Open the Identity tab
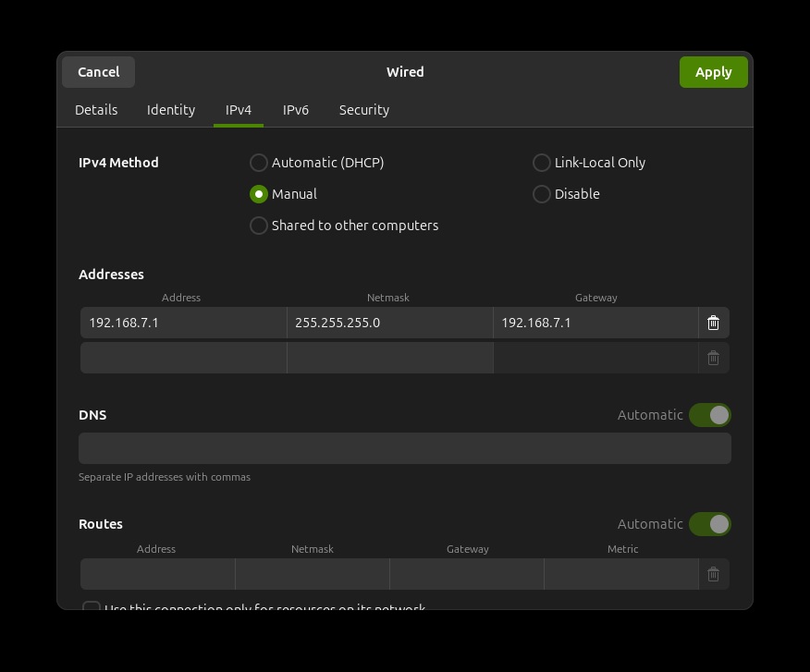The height and width of the screenshot is (672, 810). pos(170,110)
